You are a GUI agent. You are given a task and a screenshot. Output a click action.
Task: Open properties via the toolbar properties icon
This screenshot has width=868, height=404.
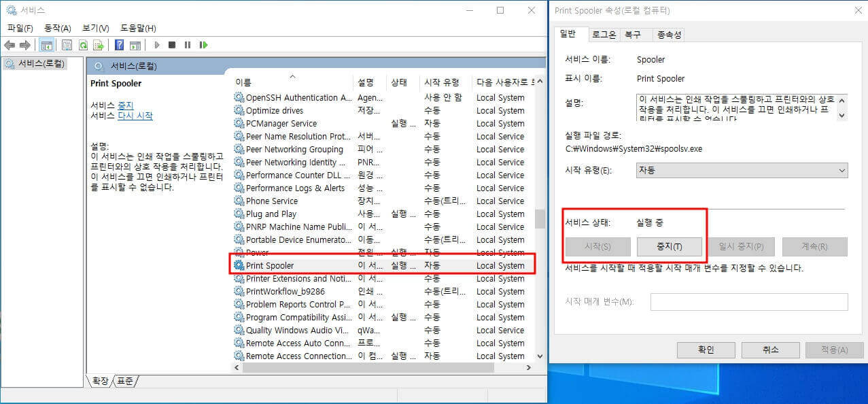(x=67, y=45)
